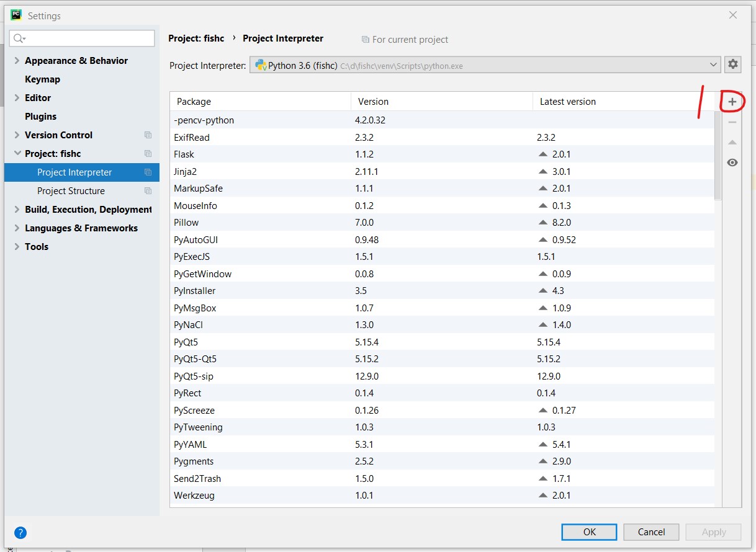Collapse the Project: fishc section
The width and height of the screenshot is (756, 552).
(x=17, y=154)
